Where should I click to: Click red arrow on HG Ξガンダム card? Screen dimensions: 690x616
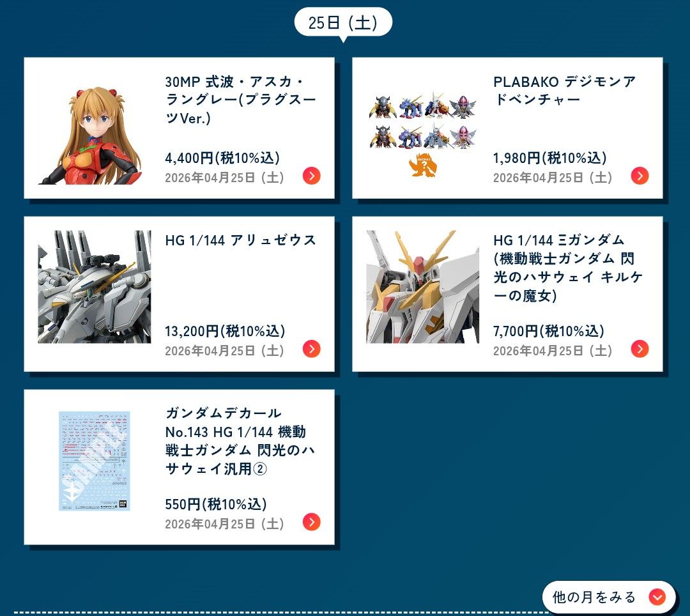click(x=640, y=349)
